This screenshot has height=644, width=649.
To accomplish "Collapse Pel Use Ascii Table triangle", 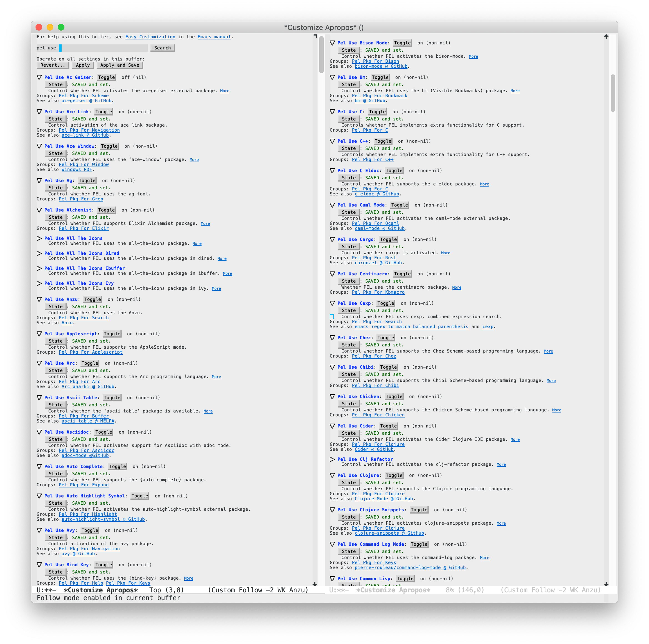I will pos(39,398).
